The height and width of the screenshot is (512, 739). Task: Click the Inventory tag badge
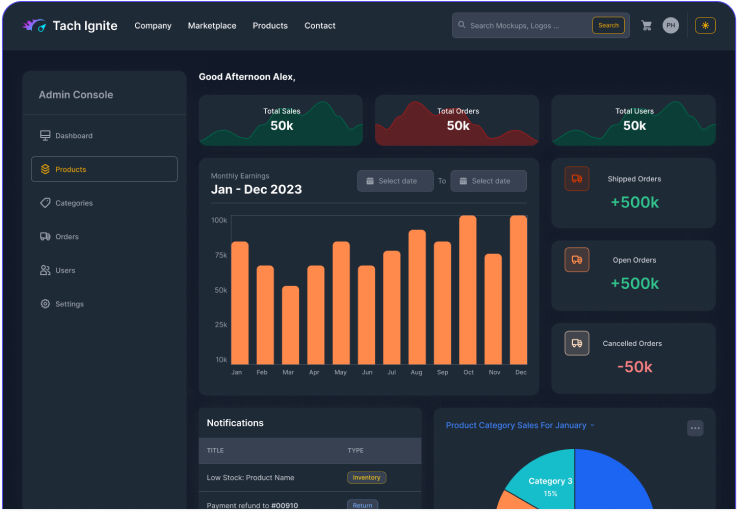[367, 478]
